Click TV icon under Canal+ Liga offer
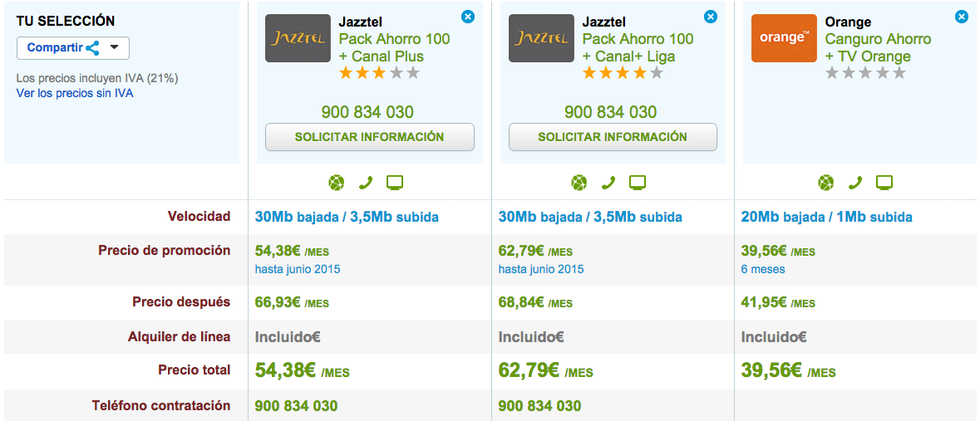 pos(638,183)
